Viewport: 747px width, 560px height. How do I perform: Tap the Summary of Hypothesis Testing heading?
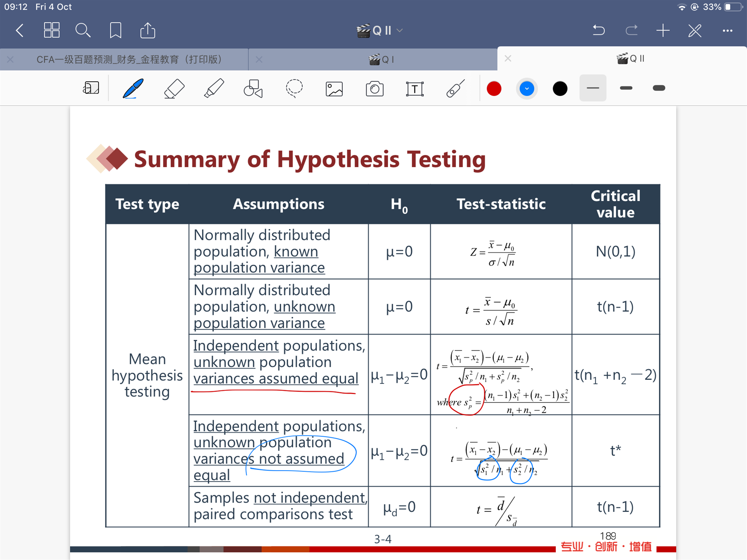tap(310, 159)
